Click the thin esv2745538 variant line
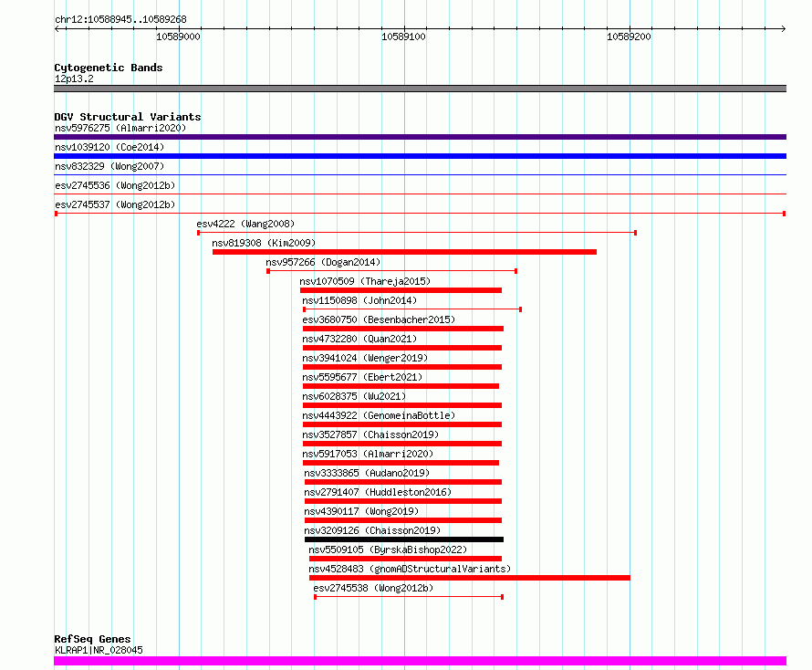 [x=409, y=597]
